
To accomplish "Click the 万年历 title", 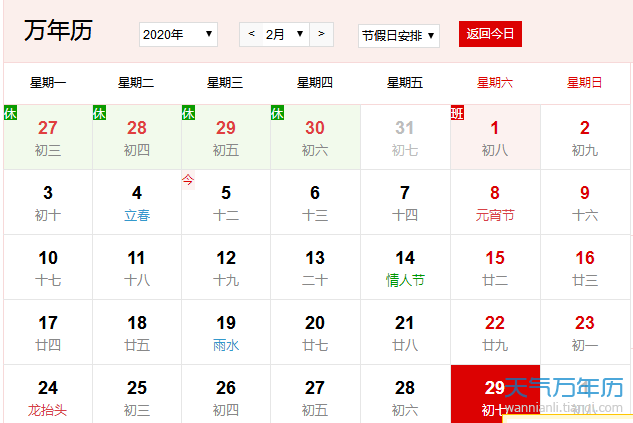I will click(x=59, y=30).
